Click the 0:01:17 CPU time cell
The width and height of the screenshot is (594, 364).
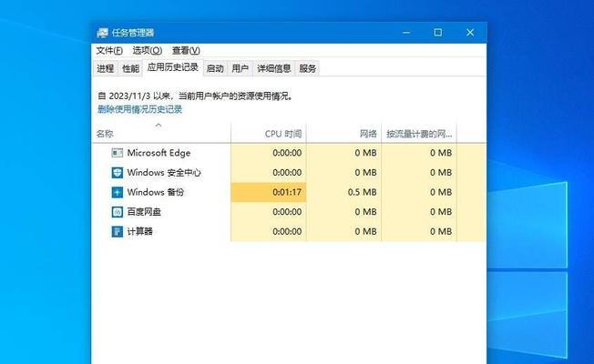269,192
